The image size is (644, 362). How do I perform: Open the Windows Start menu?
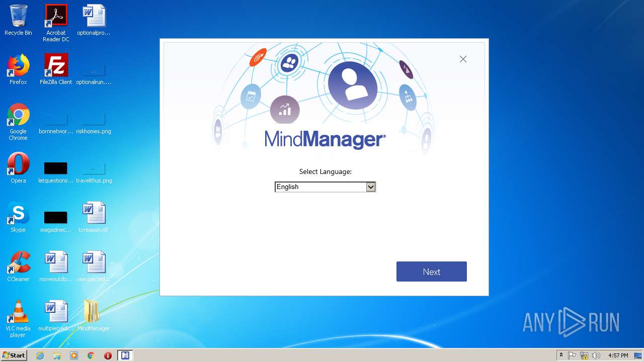pyautogui.click(x=14, y=355)
